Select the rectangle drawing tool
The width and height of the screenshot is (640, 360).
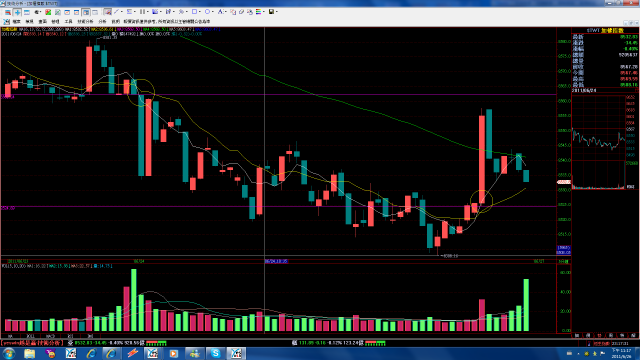(x=195, y=12)
